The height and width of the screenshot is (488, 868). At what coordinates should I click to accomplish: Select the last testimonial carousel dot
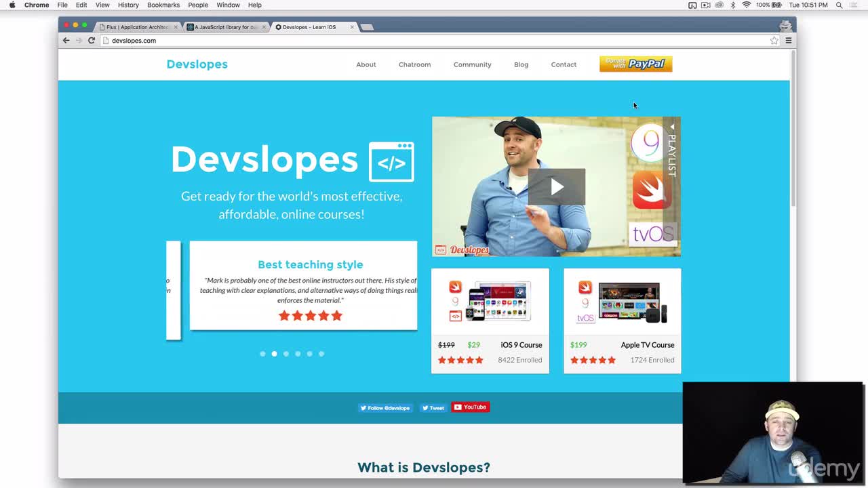click(321, 354)
